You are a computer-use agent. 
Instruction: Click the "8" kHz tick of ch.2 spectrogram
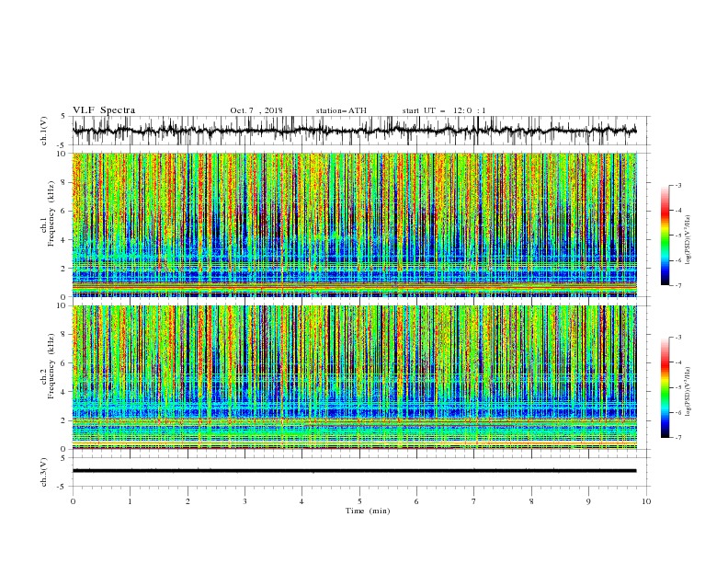coord(64,335)
